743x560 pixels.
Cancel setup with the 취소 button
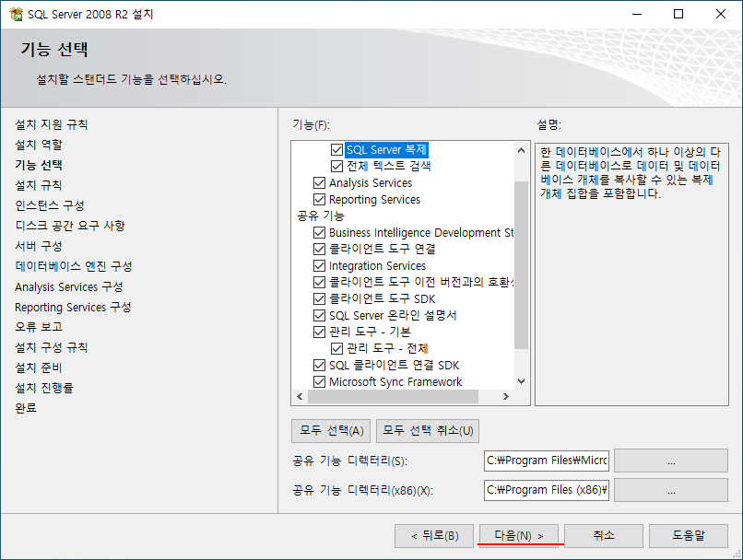(604, 536)
